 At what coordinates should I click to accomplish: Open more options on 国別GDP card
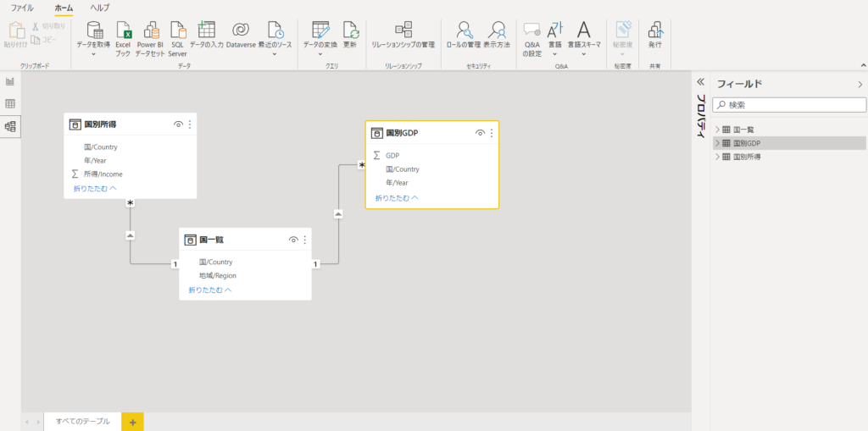[492, 133]
